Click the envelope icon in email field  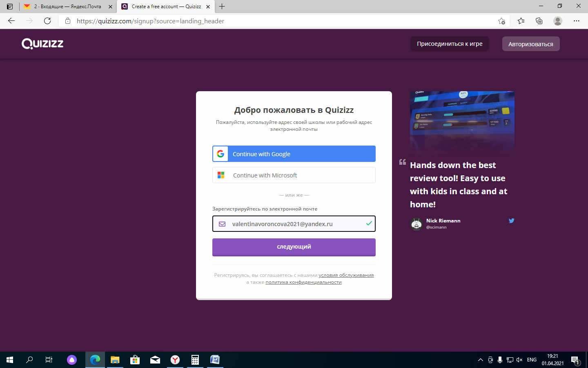click(222, 224)
